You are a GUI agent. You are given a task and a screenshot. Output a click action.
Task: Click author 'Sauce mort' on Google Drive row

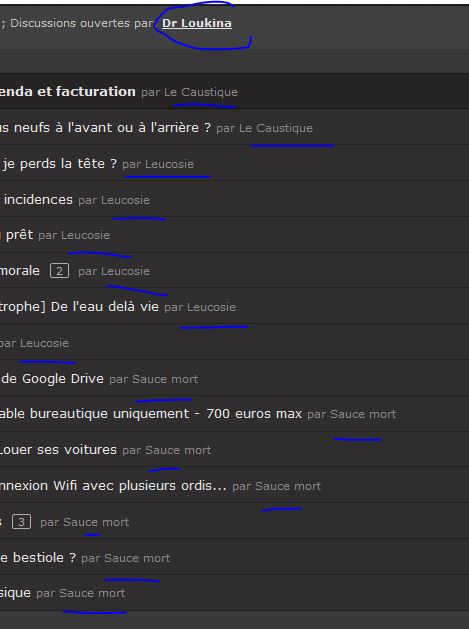coord(165,379)
